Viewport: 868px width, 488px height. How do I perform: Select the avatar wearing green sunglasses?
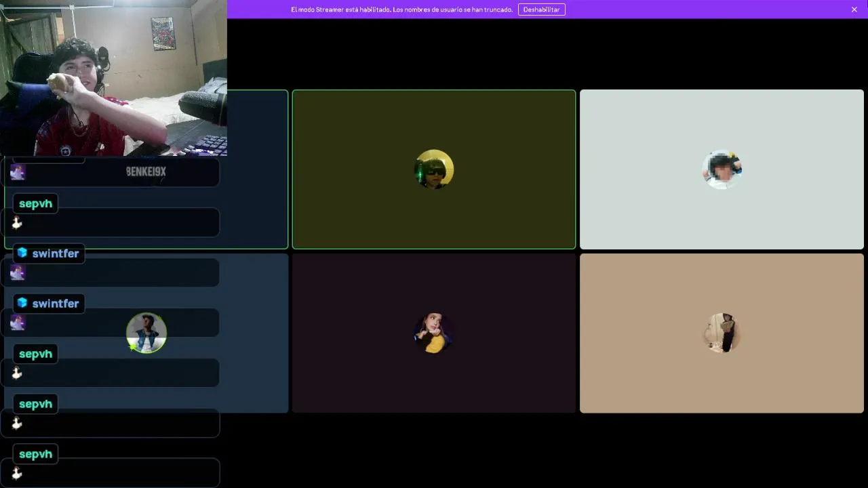coord(434,169)
